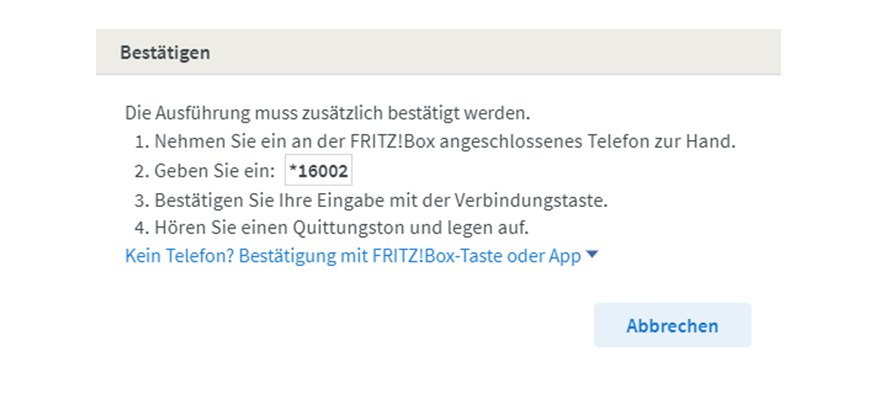Image resolution: width=879 pixels, height=400 pixels.
Task: Click the step number '4.' marker
Action: point(143,227)
